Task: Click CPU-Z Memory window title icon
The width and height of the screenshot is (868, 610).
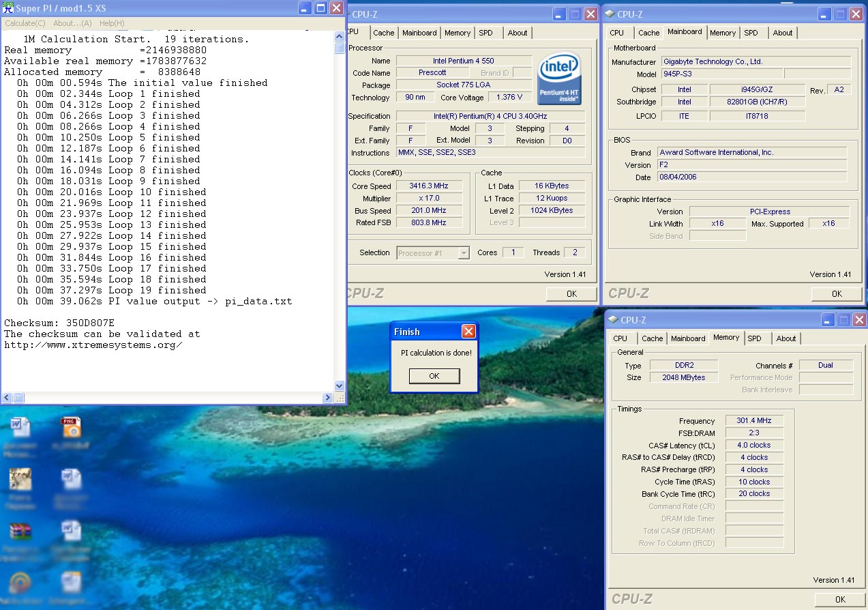Action: (612, 320)
